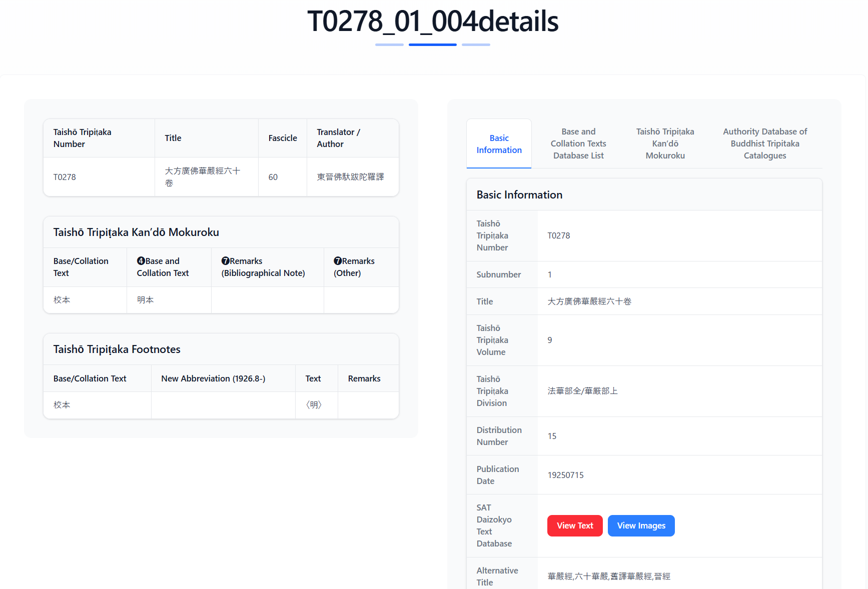Image resolution: width=868 pixels, height=589 pixels.
Task: Click the publication date value 19250715
Action: point(565,475)
